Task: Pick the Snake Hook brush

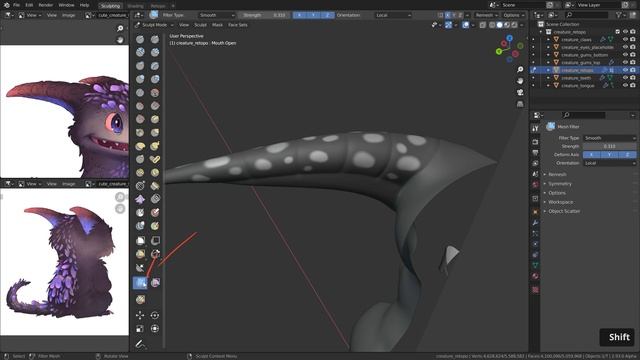Action: 155,146
